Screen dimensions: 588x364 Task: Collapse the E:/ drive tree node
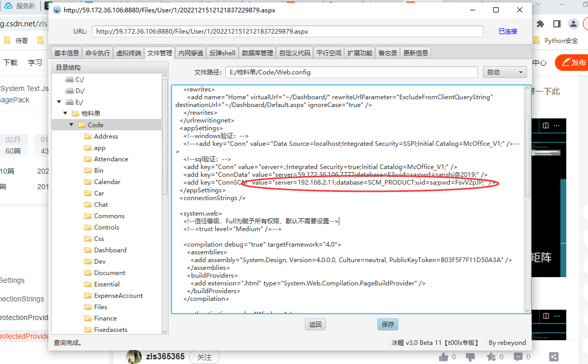pos(59,102)
